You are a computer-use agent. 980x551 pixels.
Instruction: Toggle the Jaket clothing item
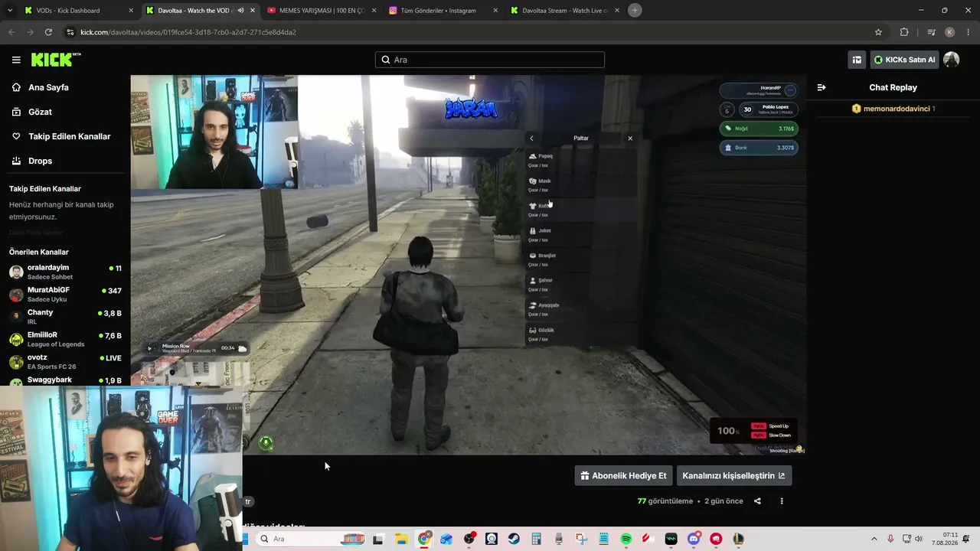(x=581, y=235)
